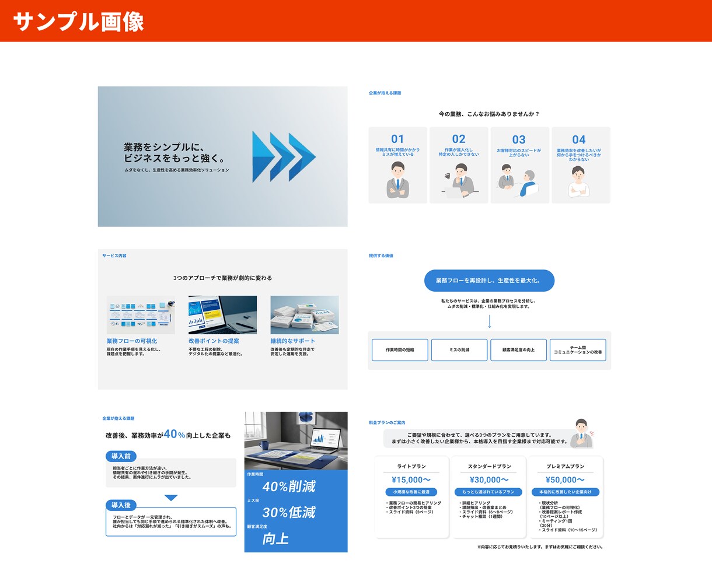Screen dimensions: 712x588
Task: Click the 導入前 description text box
Action: pyautogui.click(x=171, y=473)
